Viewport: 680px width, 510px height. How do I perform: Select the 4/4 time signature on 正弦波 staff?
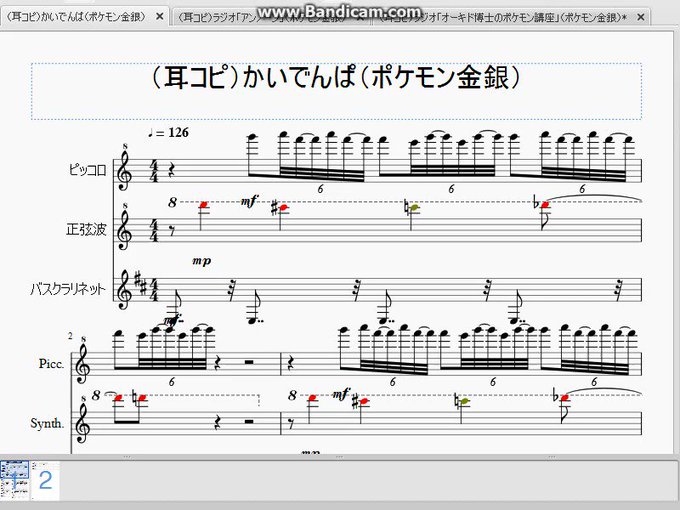[154, 230]
